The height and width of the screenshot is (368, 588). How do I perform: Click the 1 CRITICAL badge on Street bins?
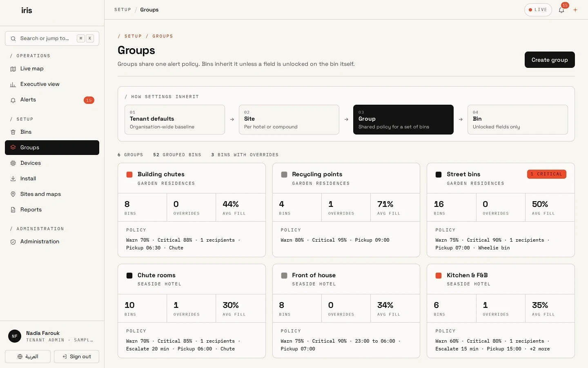pyautogui.click(x=547, y=174)
